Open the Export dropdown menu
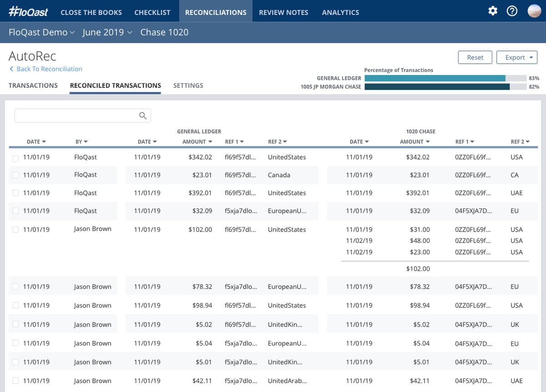 tap(517, 57)
